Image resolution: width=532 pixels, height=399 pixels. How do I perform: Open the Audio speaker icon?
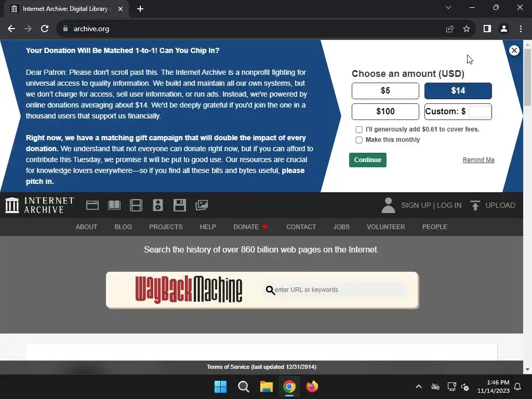(x=158, y=205)
